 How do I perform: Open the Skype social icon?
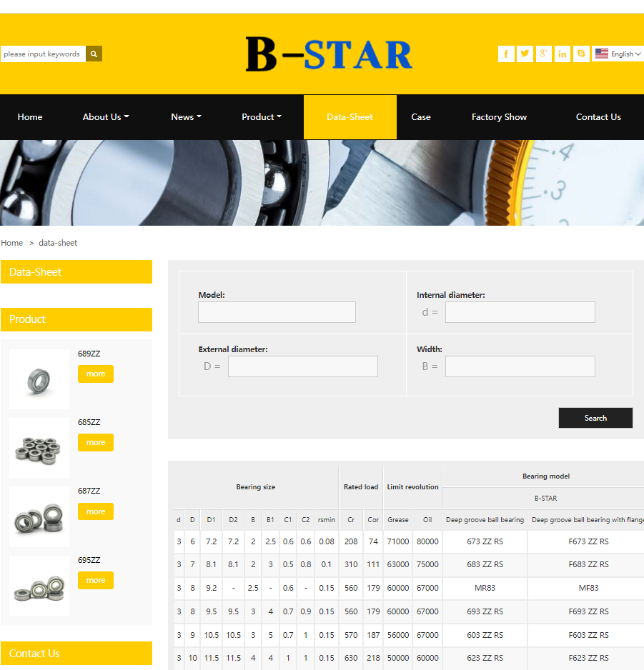coord(581,54)
